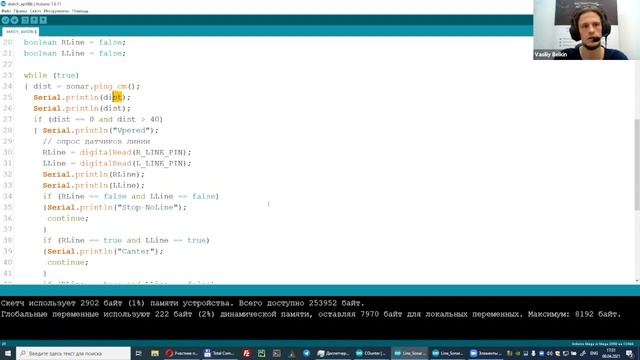Click the Save sketch toolbar icon

point(43,20)
